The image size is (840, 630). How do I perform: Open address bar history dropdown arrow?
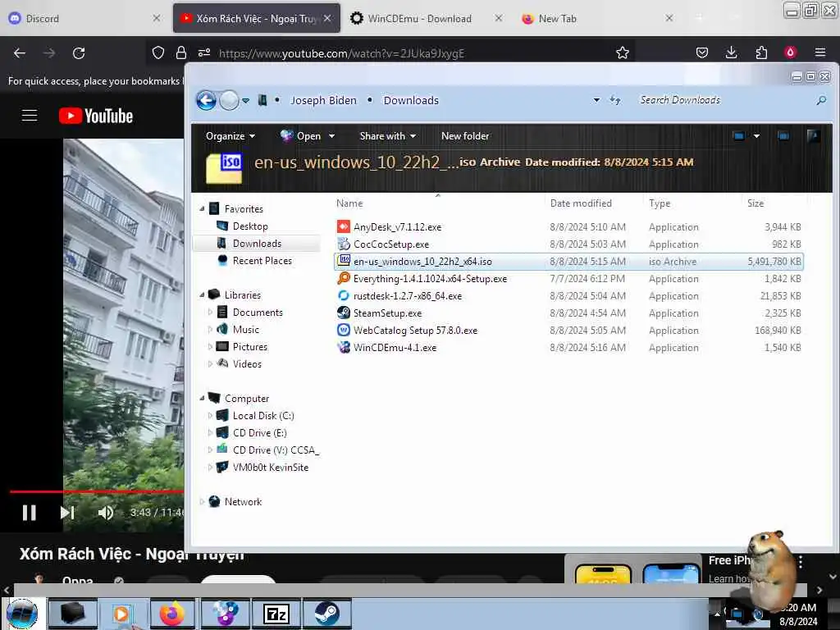(x=596, y=100)
